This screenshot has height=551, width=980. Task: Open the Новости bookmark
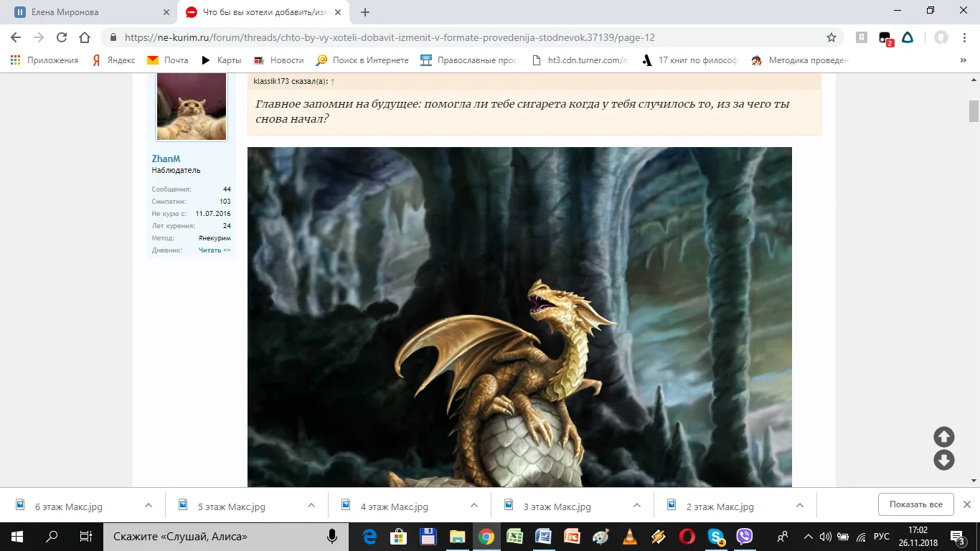pos(279,60)
